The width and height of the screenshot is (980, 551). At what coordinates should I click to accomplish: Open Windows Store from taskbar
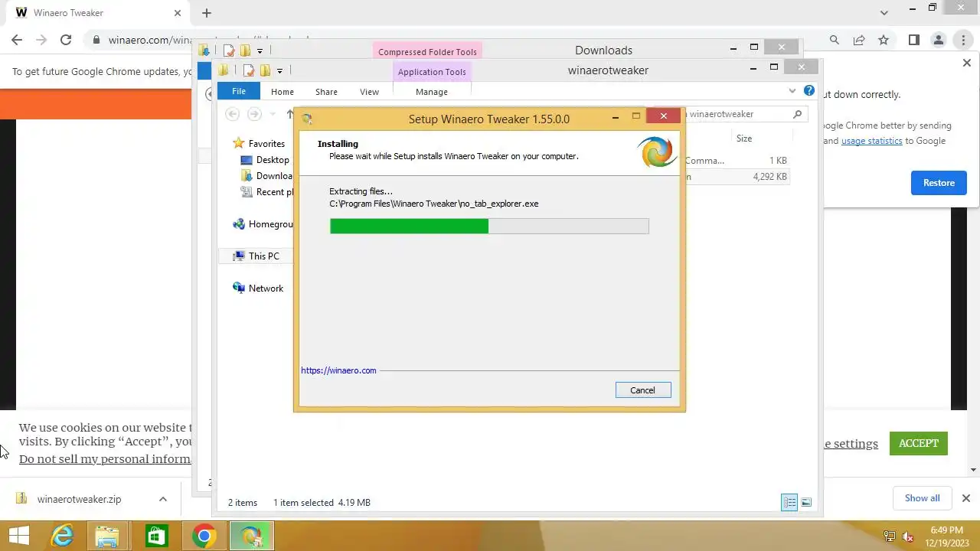[156, 536]
